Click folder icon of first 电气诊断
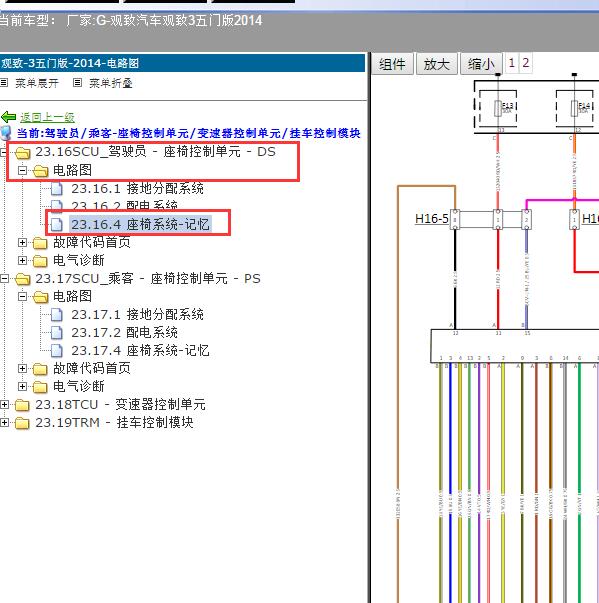This screenshot has width=599, height=603. click(40, 261)
